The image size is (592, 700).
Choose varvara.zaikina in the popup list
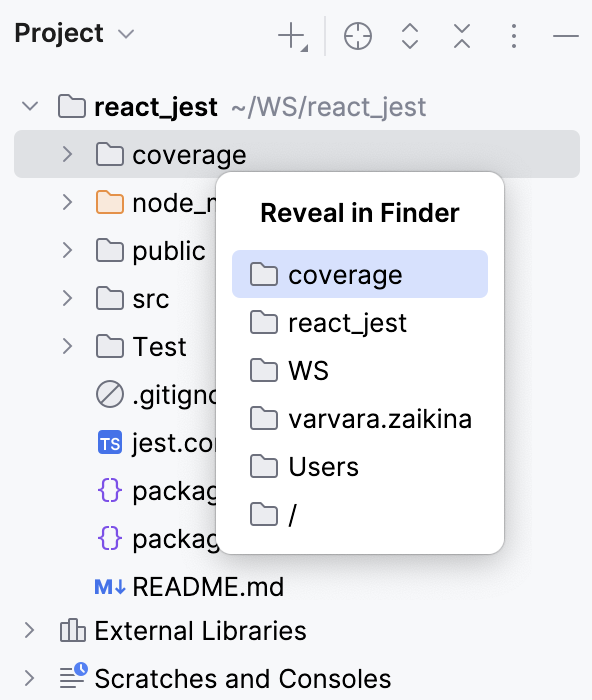pos(360,418)
